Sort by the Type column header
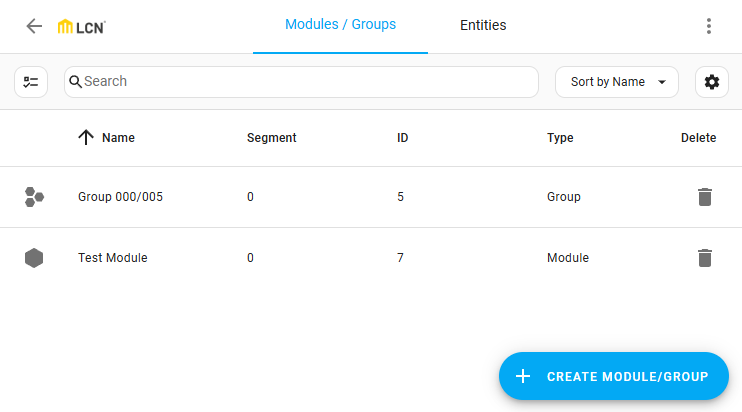This screenshot has width=742, height=412. (x=560, y=138)
